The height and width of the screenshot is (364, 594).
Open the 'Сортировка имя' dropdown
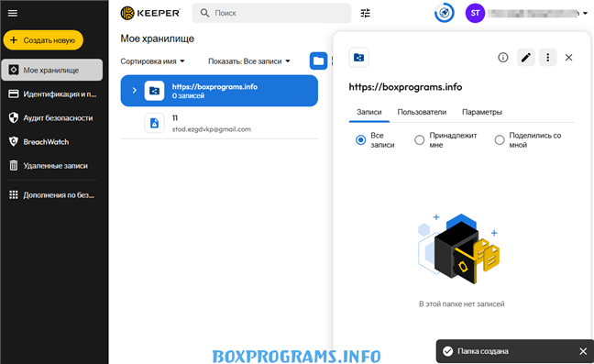pos(153,61)
